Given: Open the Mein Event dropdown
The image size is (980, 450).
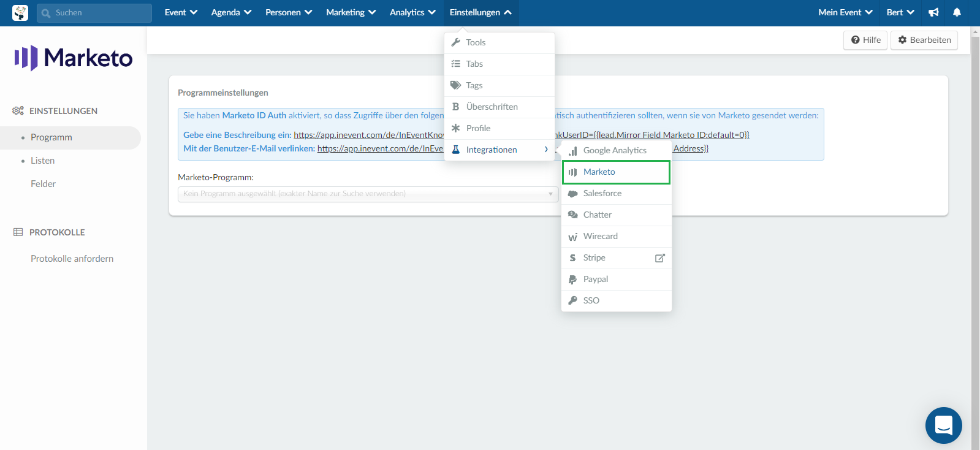Looking at the screenshot, I should pyautogui.click(x=845, y=12).
